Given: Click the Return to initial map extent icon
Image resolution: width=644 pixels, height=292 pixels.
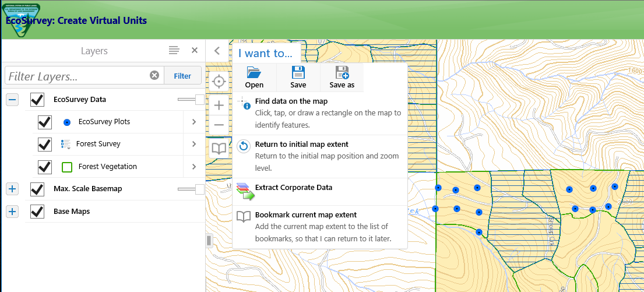Looking at the screenshot, I should [244, 146].
